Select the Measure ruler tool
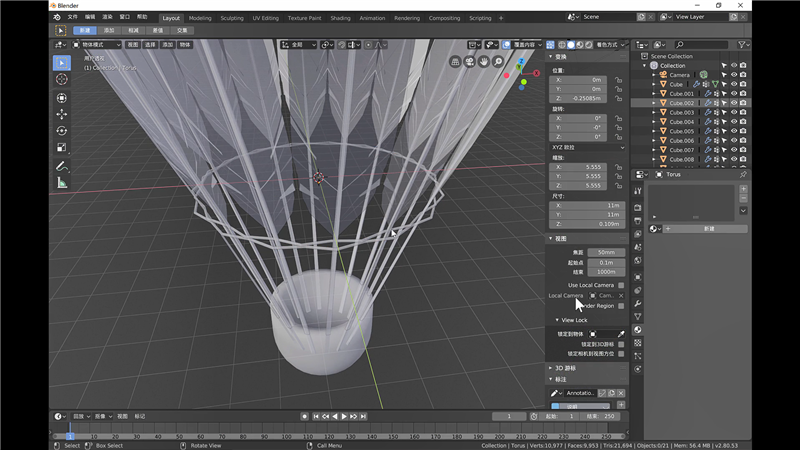This screenshot has width=800, height=450. [x=62, y=183]
